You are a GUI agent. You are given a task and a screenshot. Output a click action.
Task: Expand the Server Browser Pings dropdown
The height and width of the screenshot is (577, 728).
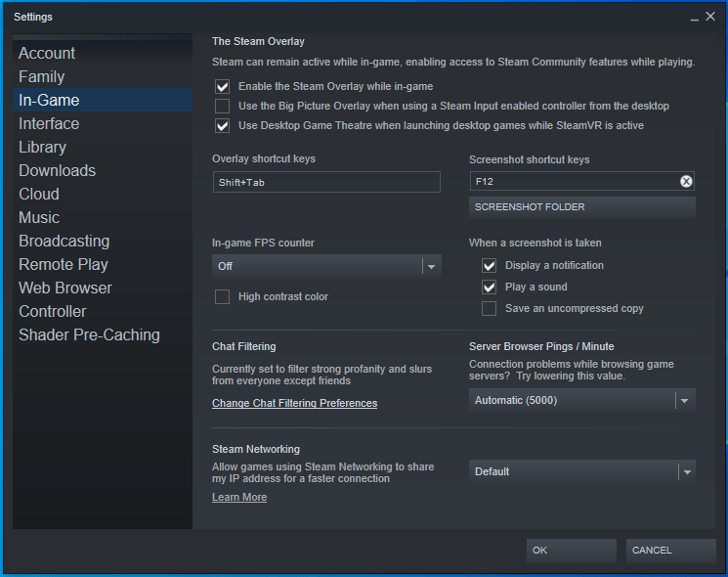581,400
